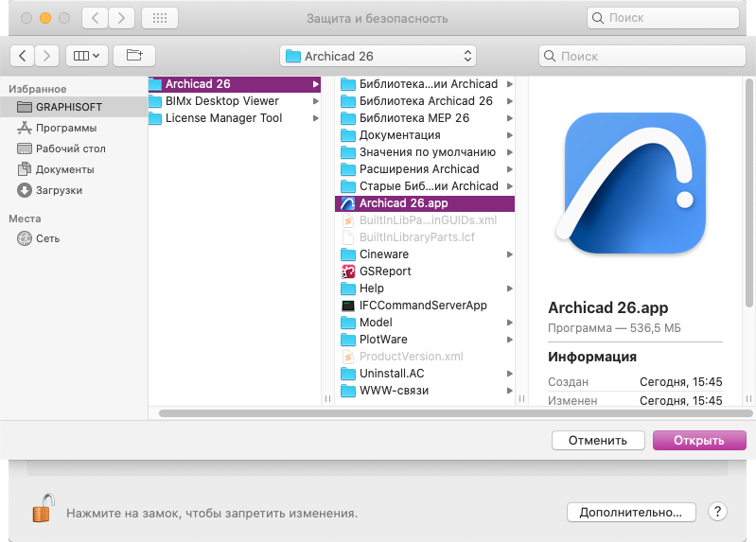Click the Открыть button
This screenshot has width=756, height=542.
pos(699,440)
